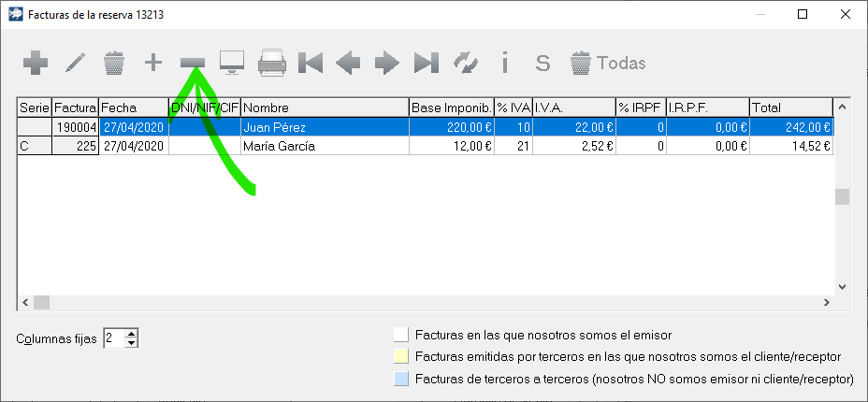Edit selected invoice with pencil icon
868x402 pixels.
pos(75,63)
